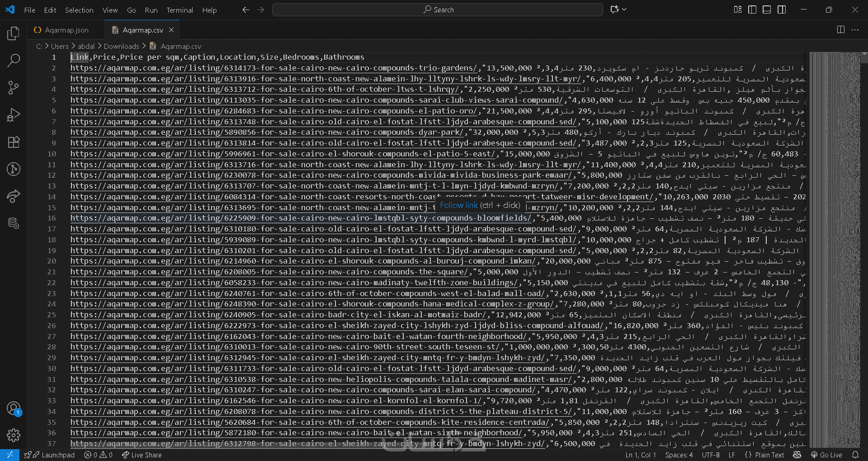Click the trio-gardens listing link on line 2
The height and width of the screenshot is (461, 868).
(274, 68)
